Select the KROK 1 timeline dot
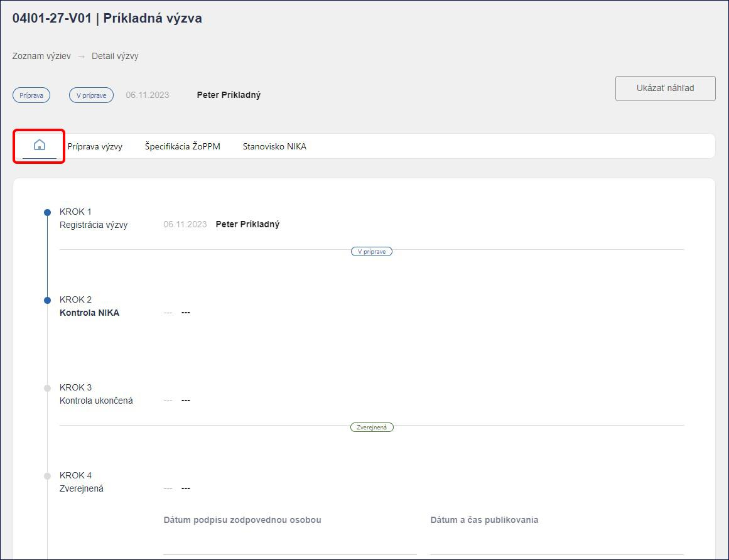 click(48, 212)
